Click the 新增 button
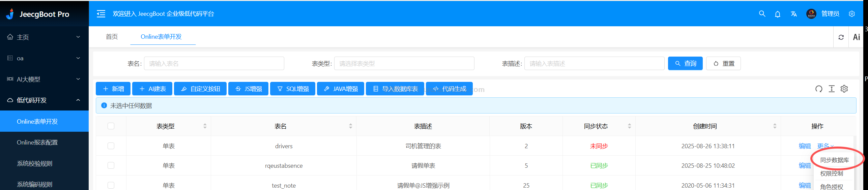Viewport: 868px width, 190px height. 113,89
